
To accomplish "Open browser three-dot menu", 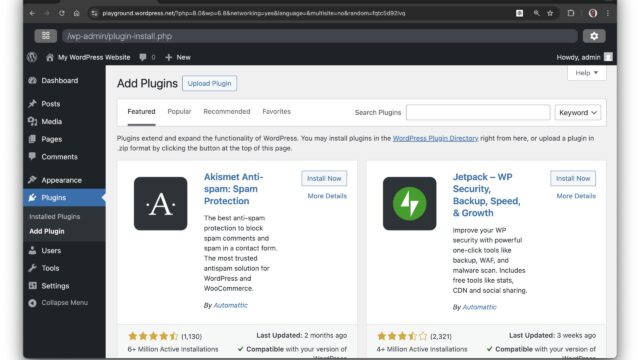I will (x=608, y=13).
